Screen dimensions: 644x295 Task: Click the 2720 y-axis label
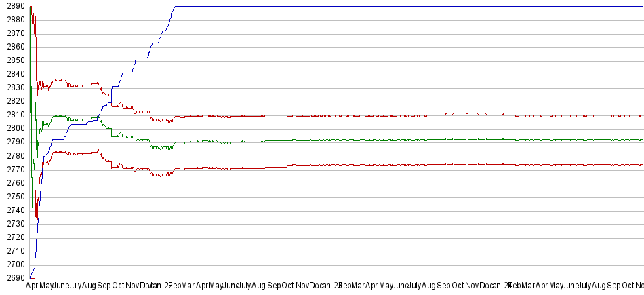12,237
